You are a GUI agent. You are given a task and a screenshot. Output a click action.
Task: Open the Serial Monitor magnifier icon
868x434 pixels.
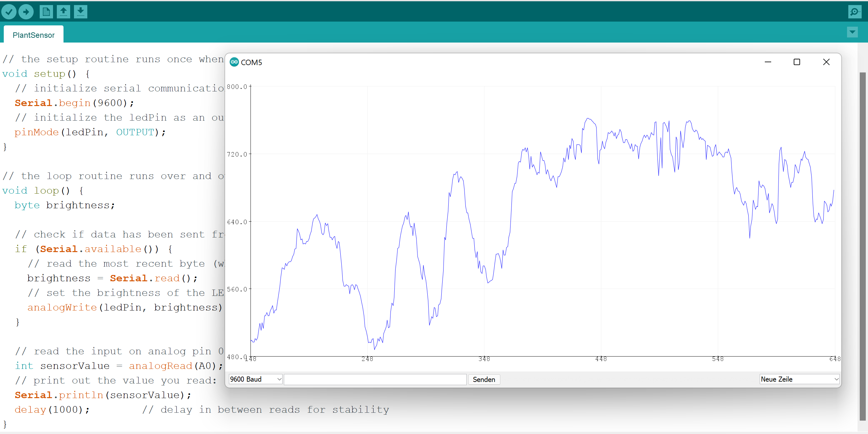click(855, 12)
